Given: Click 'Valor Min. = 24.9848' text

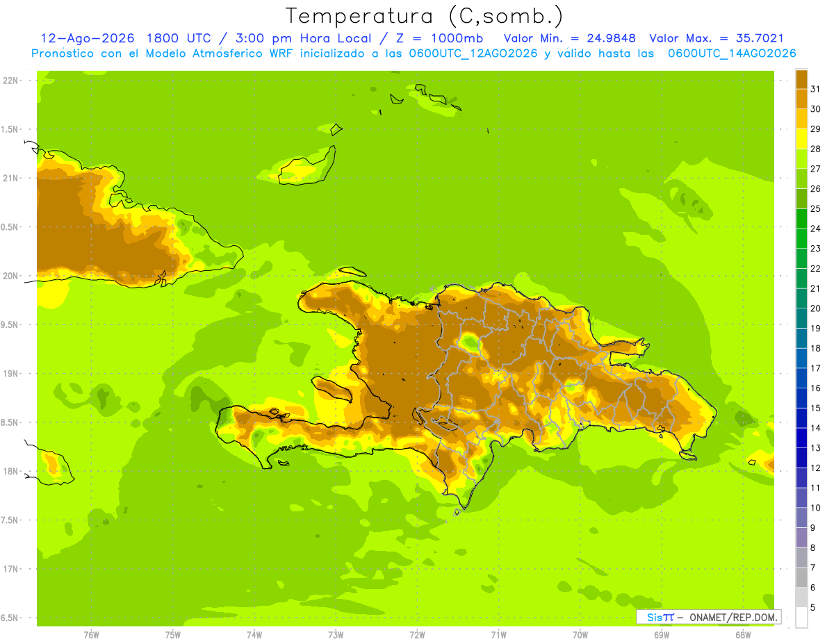Looking at the screenshot, I should point(569,38).
